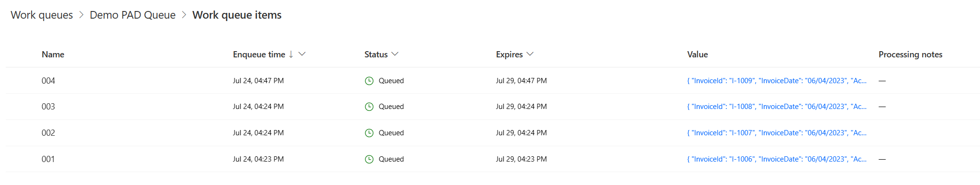Click the Queued clock icon for item 001
This screenshot has width=980, height=185.
[369, 159]
